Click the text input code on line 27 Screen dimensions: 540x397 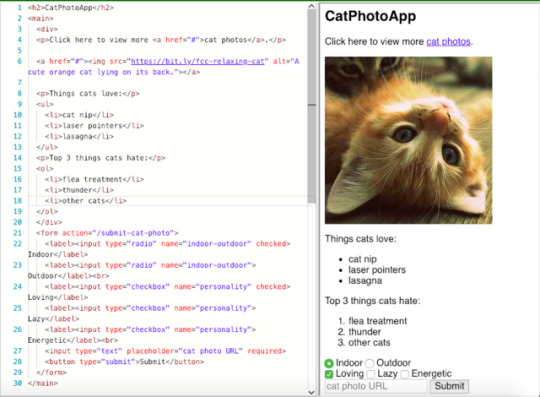(x=165, y=351)
